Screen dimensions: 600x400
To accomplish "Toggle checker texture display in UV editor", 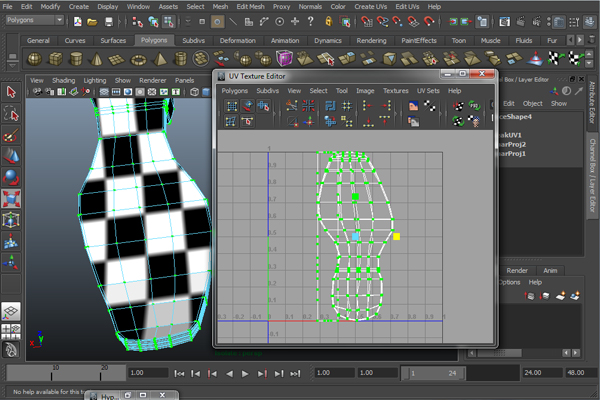I will click(x=429, y=106).
